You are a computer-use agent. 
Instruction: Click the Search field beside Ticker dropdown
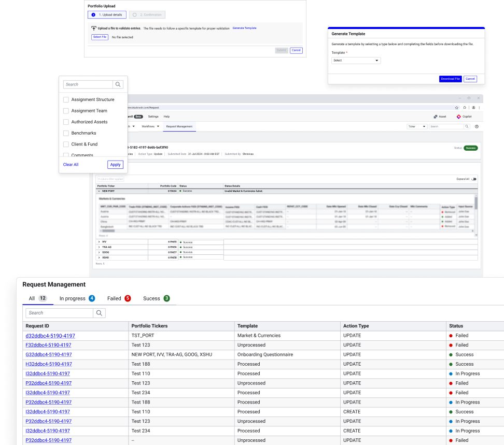[446, 126]
